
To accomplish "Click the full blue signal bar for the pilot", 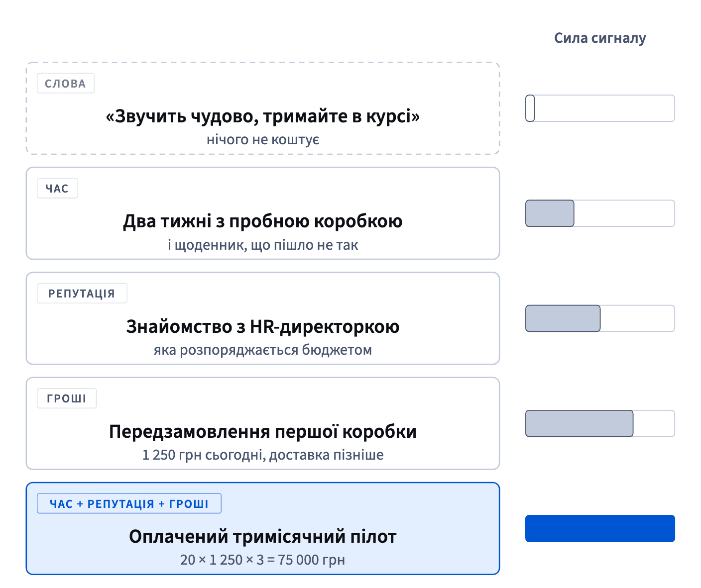I will click(600, 528).
